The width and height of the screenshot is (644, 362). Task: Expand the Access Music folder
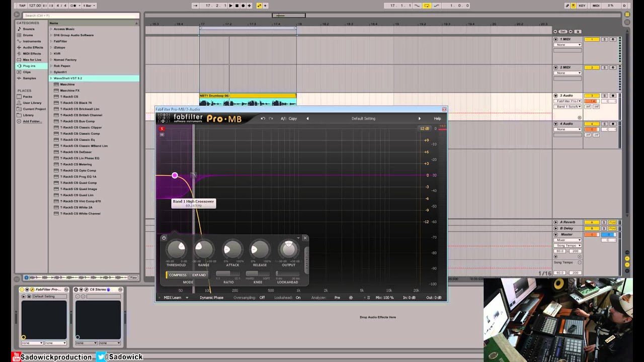pyautogui.click(x=51, y=29)
